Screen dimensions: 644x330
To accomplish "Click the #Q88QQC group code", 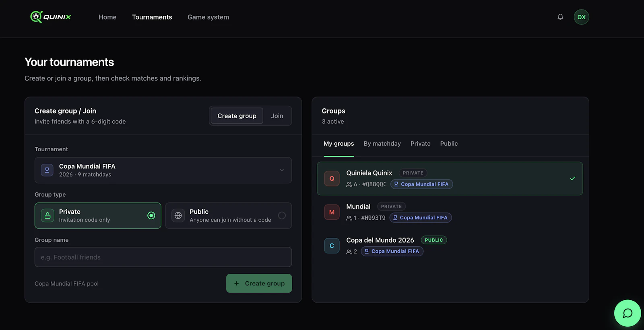I will click(374, 184).
